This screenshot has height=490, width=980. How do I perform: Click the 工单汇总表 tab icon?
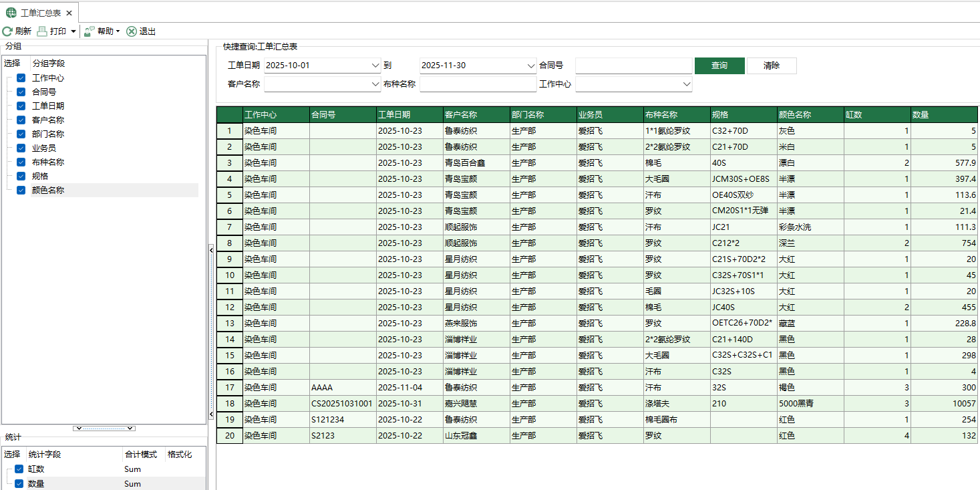coord(11,13)
